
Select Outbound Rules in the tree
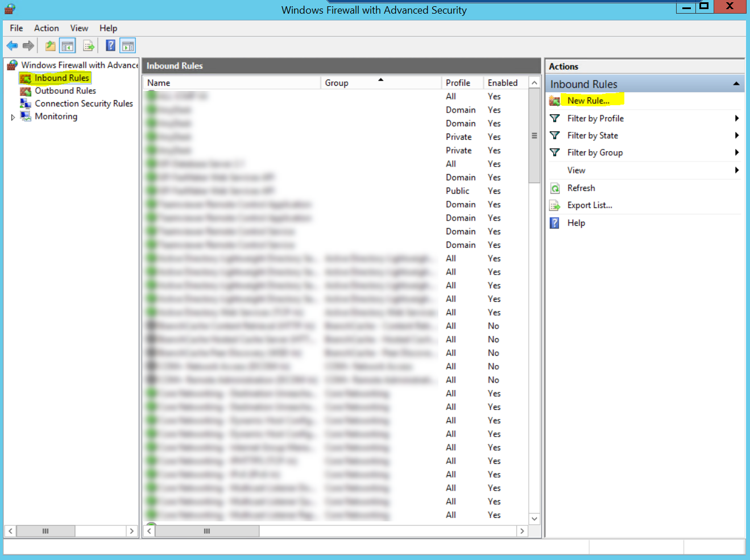coord(65,91)
